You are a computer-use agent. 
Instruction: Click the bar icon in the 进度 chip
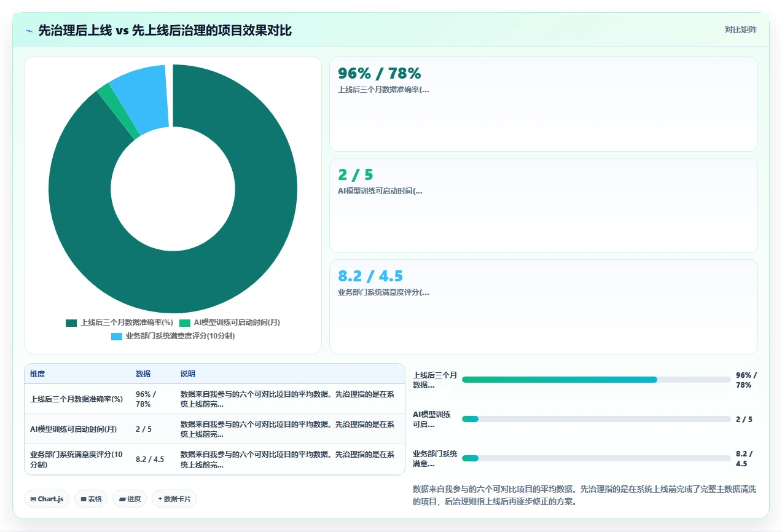pos(122,499)
